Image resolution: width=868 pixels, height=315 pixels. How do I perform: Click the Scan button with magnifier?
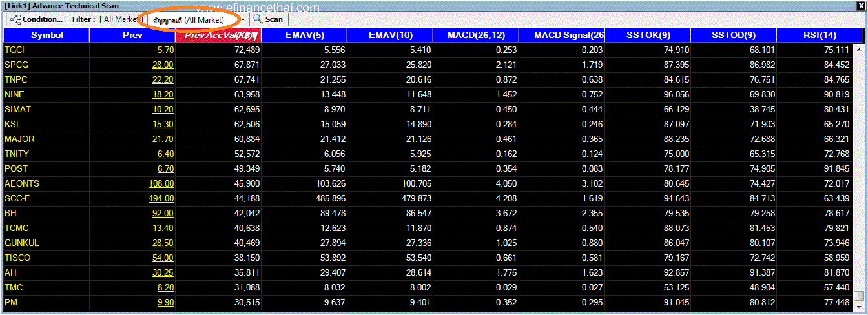pyautogui.click(x=268, y=19)
